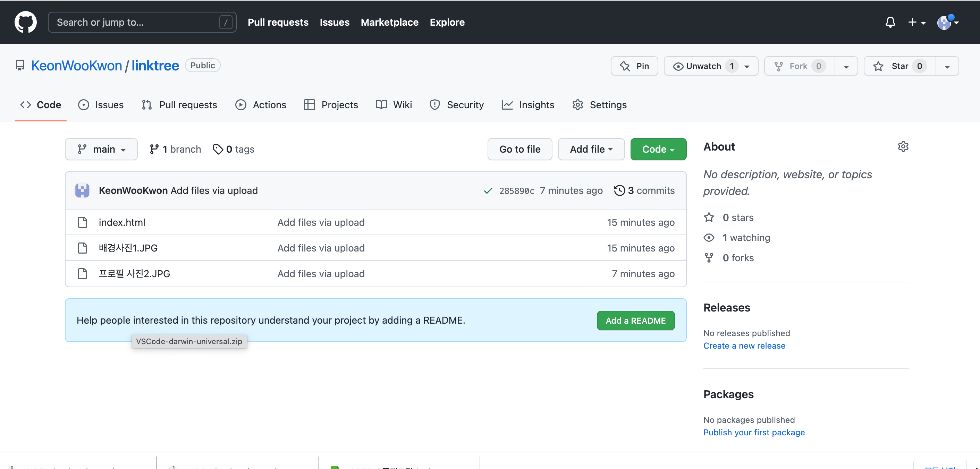Click Add a README button
This screenshot has height=469, width=980.
tap(636, 320)
